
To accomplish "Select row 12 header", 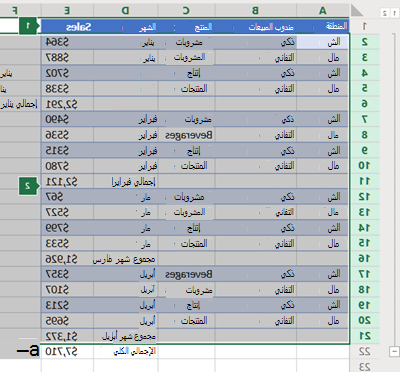I will click(365, 197).
